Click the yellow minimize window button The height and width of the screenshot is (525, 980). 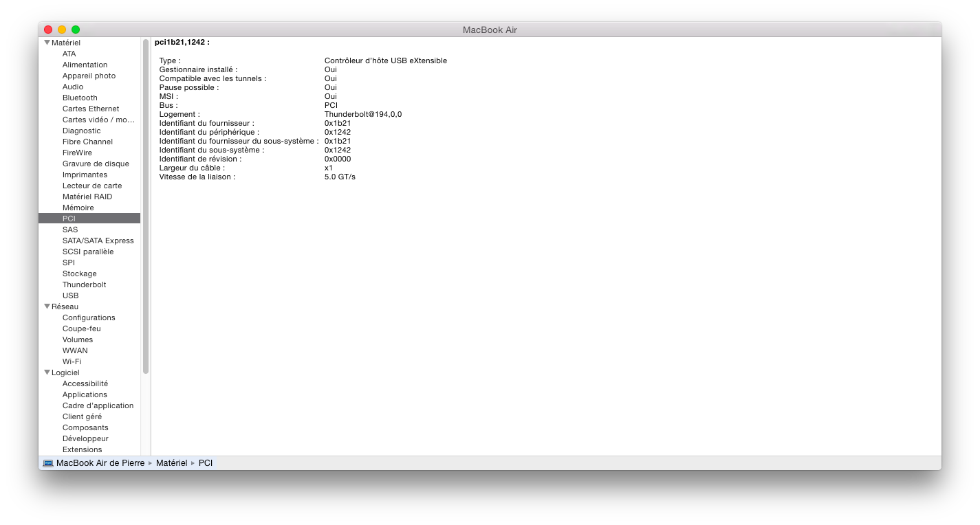tap(62, 30)
